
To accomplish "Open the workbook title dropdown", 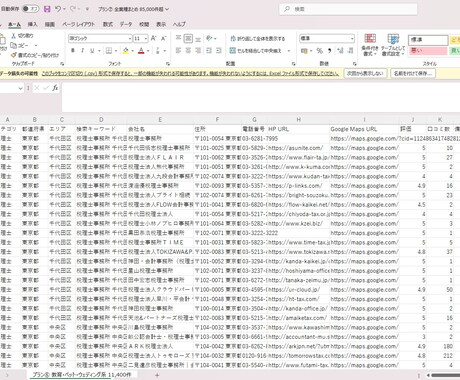I will tap(167, 9).
